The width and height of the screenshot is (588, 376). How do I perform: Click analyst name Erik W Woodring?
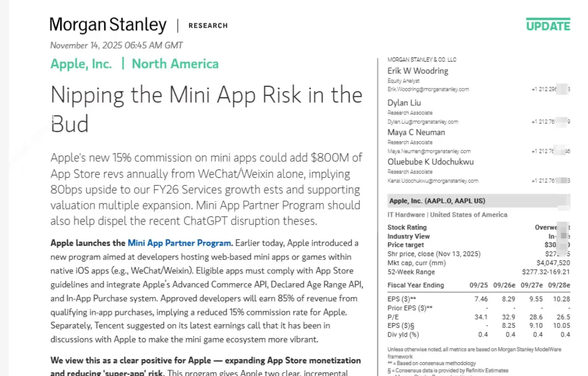418,71
